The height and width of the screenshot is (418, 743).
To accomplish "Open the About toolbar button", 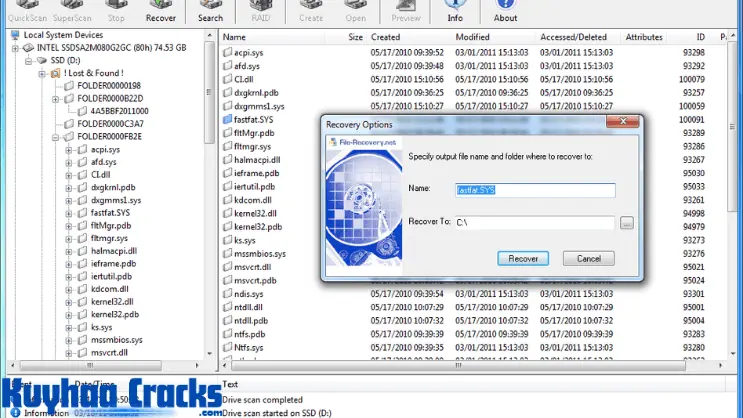I will (x=505, y=12).
